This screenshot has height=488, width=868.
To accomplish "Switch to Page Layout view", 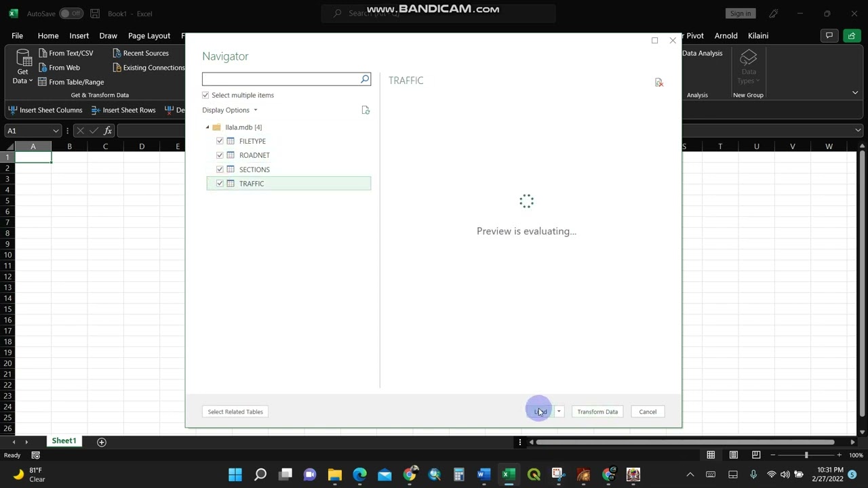I will [733, 455].
